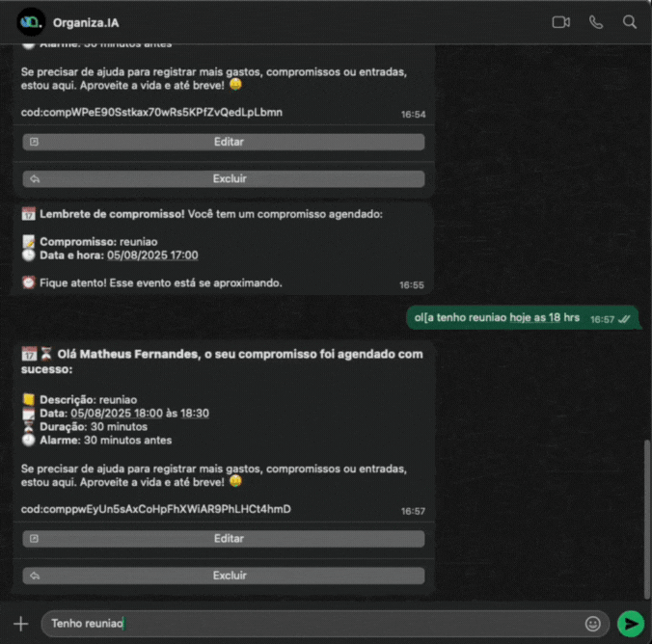This screenshot has height=644, width=652.
Task: Click the chat scrollbar thumb
Action: (646, 519)
